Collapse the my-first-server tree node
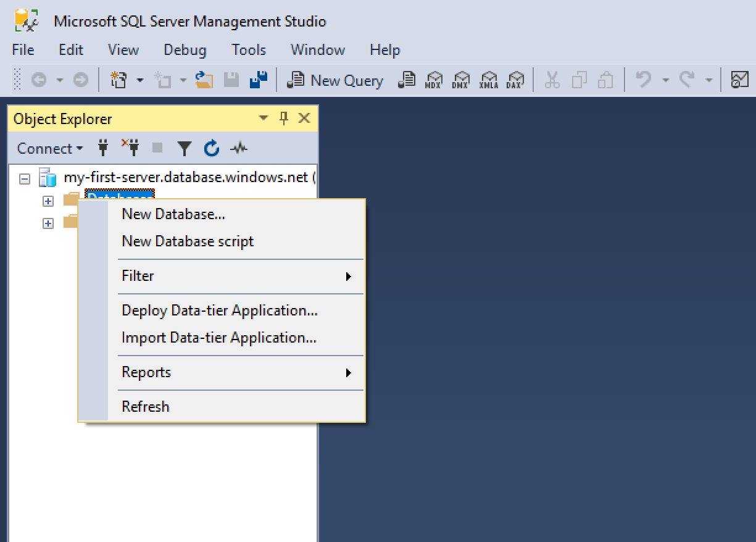Viewport: 756px width, 542px height. point(25,179)
